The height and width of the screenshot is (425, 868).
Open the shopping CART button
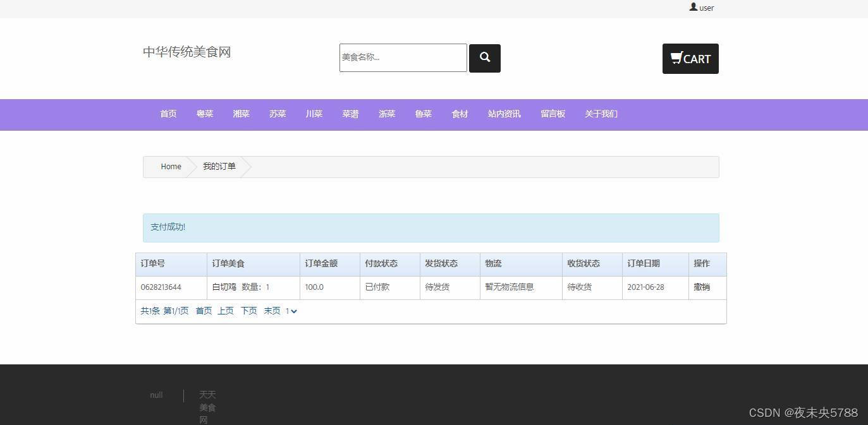click(x=690, y=59)
